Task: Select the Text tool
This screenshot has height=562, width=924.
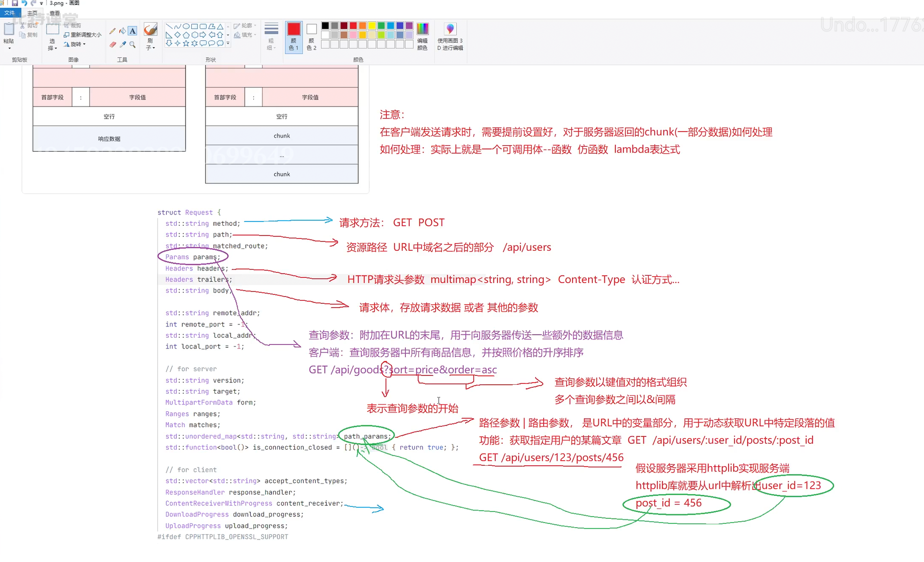Action: 132,31
